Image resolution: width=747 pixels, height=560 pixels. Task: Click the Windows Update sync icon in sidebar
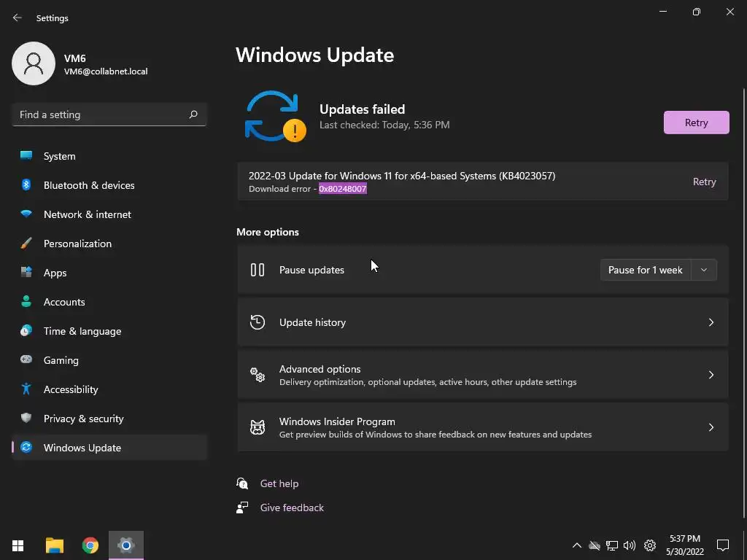(x=26, y=447)
